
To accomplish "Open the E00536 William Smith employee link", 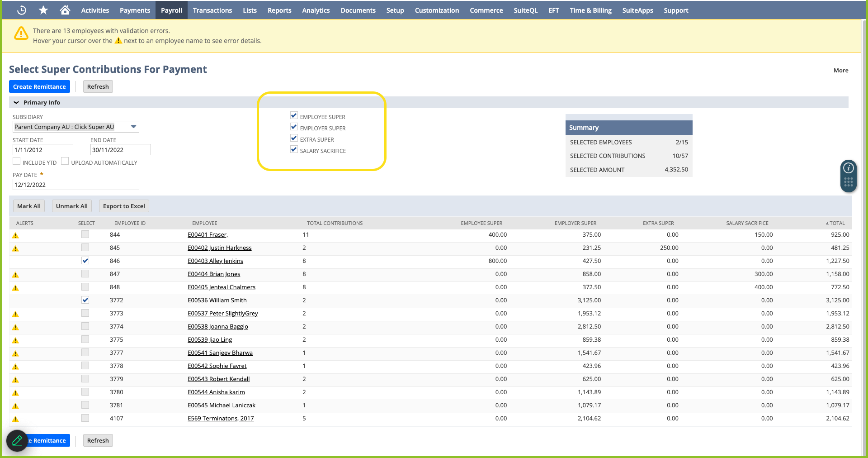I will [217, 300].
